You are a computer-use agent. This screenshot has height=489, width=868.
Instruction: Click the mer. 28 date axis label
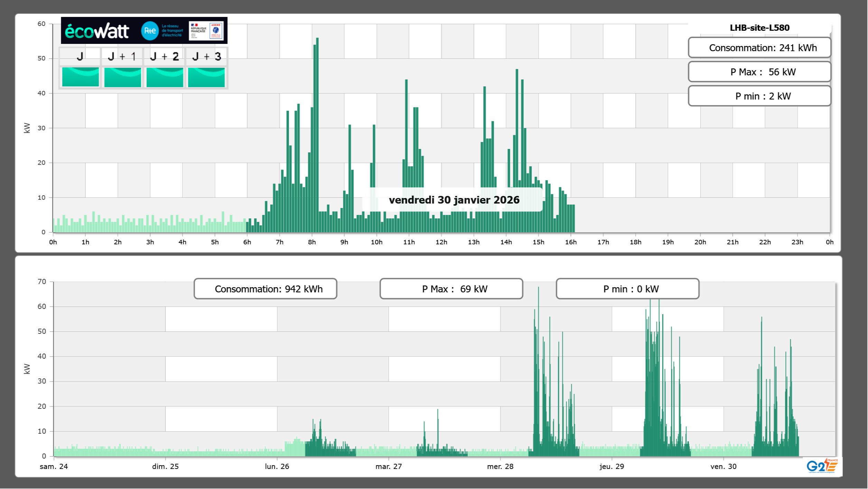500,466
